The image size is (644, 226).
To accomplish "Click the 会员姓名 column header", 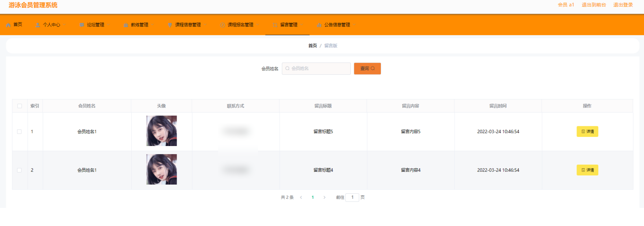I will (87, 106).
